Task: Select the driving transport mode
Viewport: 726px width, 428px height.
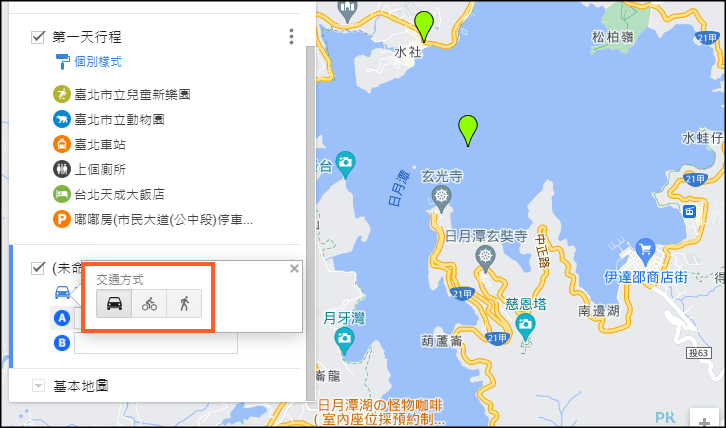Action: tap(114, 304)
